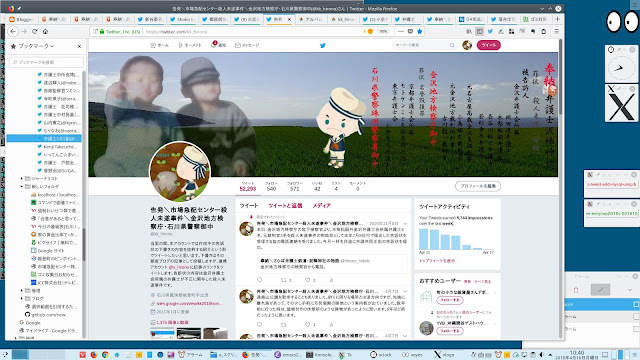This screenshot has width=640, height=360.
Task: Open the 1,375 photos and videos link
Action: (x=172, y=322)
